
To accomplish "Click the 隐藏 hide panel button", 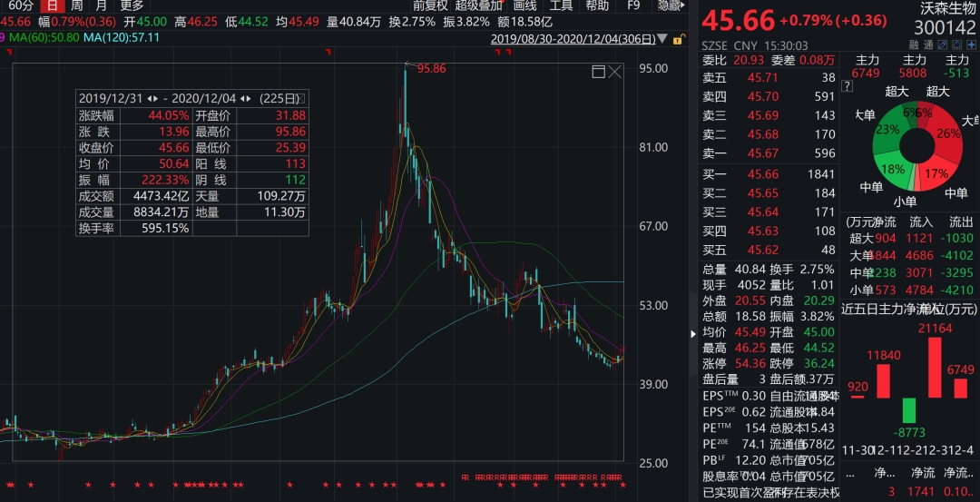I will coord(672,5).
